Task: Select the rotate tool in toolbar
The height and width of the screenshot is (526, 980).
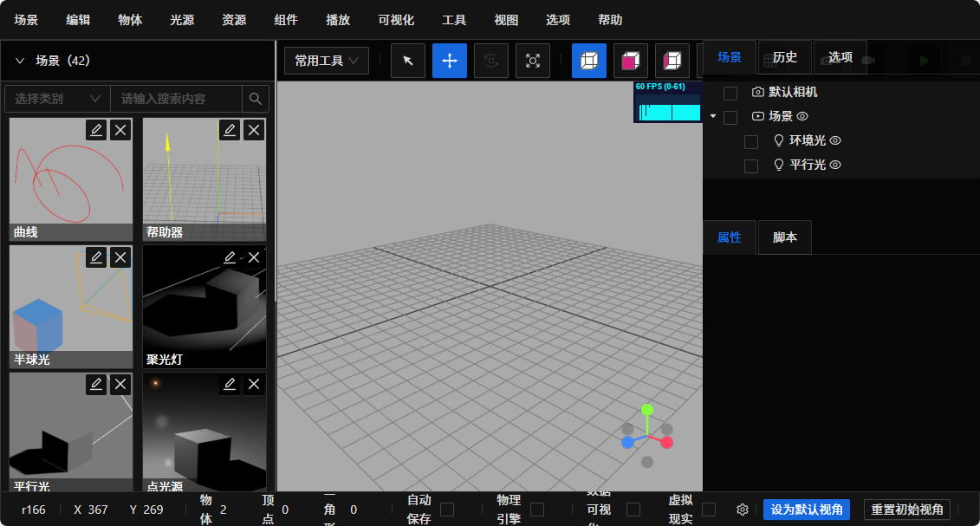Action: 491,61
